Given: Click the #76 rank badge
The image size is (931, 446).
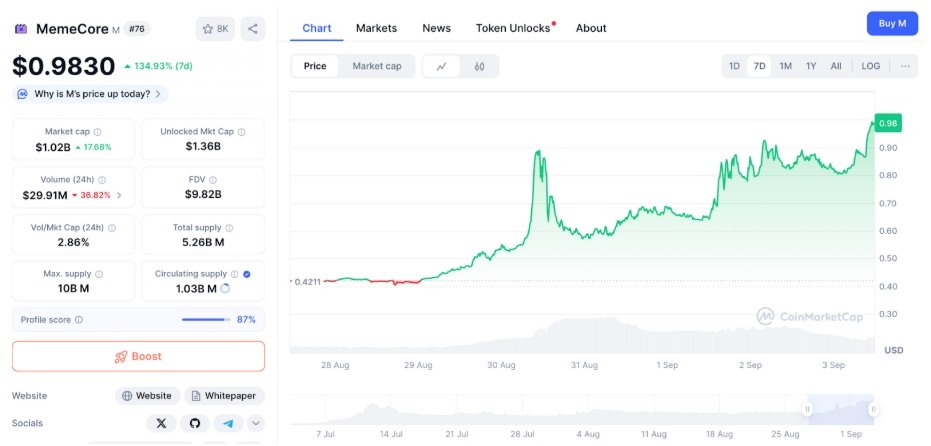Looking at the screenshot, I should tap(137, 29).
